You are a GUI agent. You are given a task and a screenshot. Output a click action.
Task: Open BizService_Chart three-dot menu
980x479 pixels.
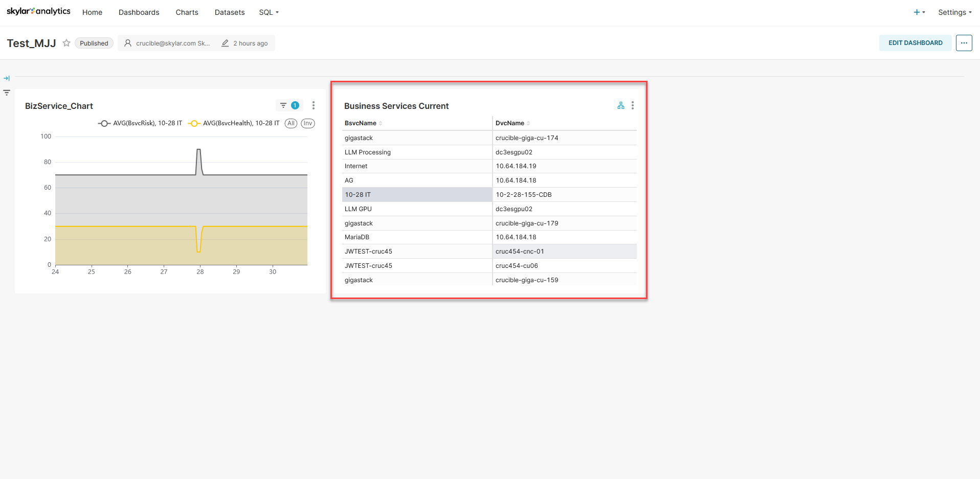point(314,105)
